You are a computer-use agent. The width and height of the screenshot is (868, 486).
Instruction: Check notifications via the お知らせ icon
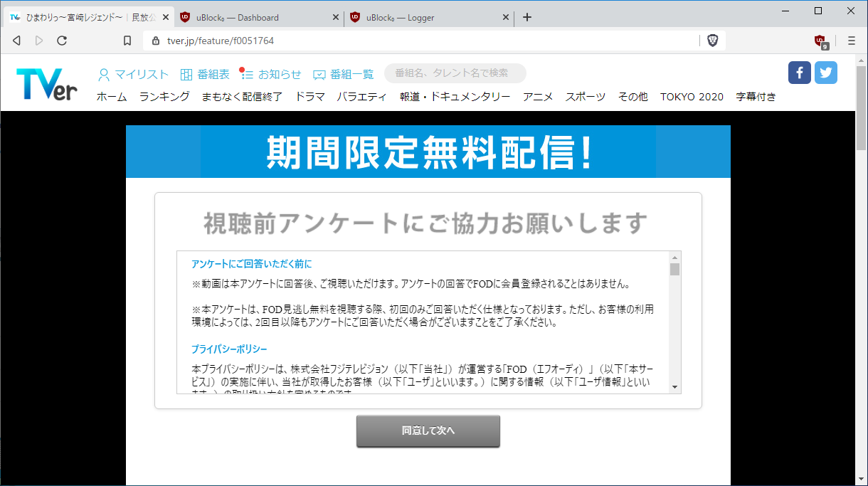[x=245, y=73]
